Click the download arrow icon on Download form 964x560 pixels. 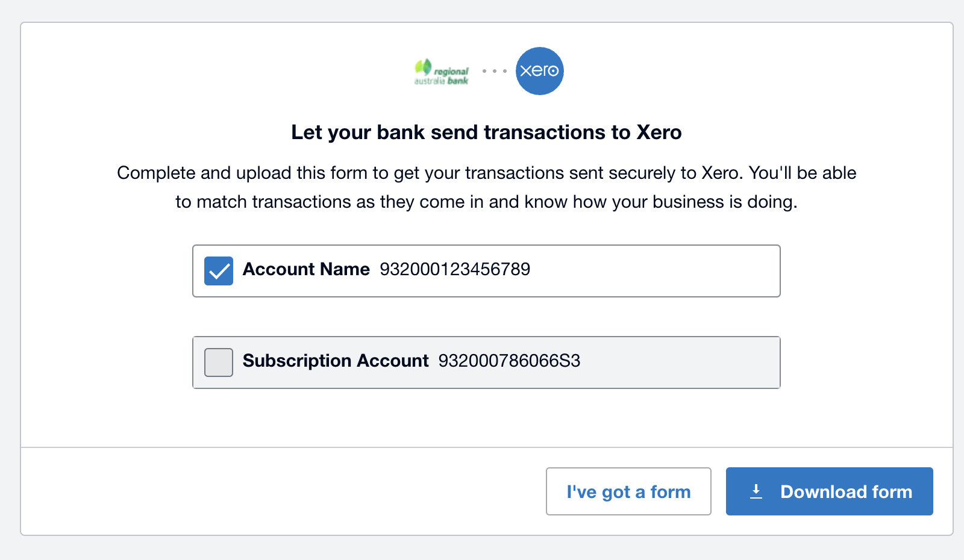click(757, 491)
